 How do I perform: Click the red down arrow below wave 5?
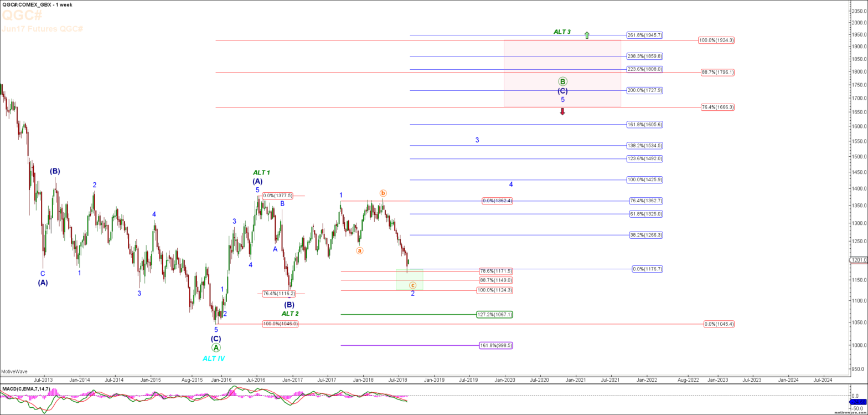(562, 111)
